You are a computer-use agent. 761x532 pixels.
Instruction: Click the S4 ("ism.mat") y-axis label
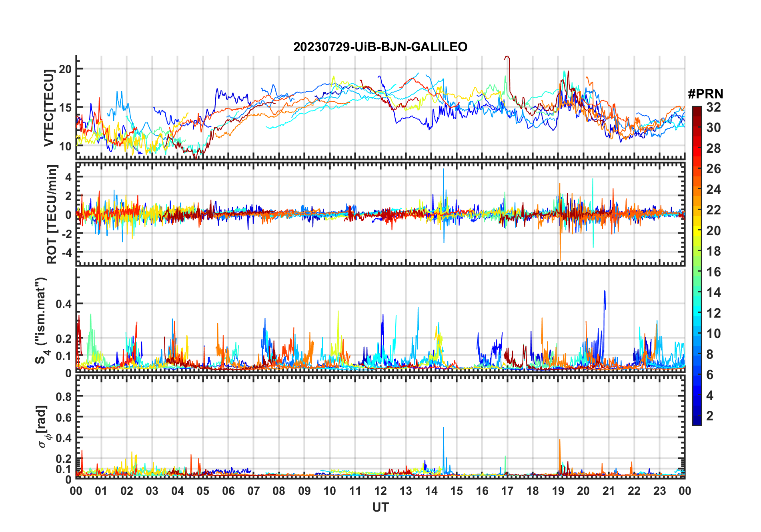(x=42, y=320)
